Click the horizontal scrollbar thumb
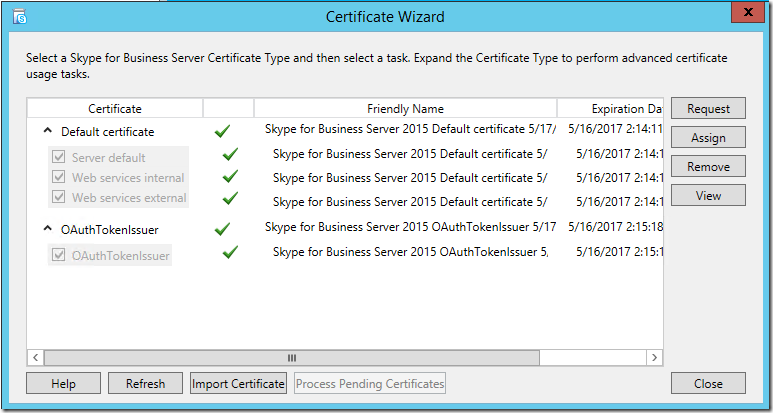773x413 pixels. click(x=292, y=357)
